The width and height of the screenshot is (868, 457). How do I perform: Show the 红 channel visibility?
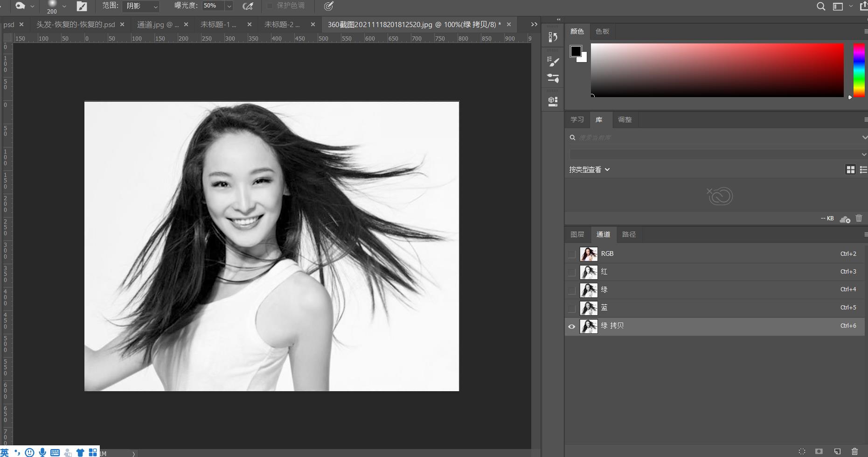pos(572,272)
